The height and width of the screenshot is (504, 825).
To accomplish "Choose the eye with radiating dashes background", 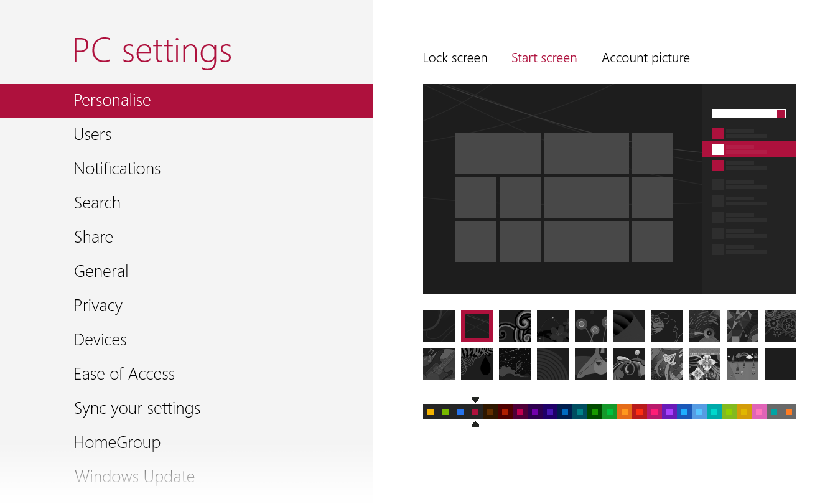I will pos(704,325).
